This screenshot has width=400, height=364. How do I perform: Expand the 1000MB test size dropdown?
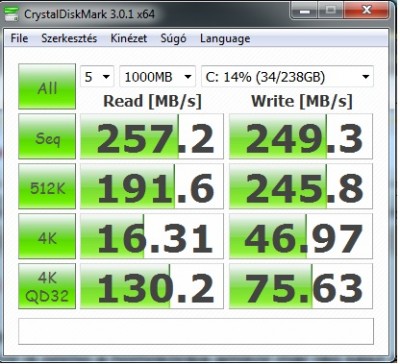click(x=157, y=77)
